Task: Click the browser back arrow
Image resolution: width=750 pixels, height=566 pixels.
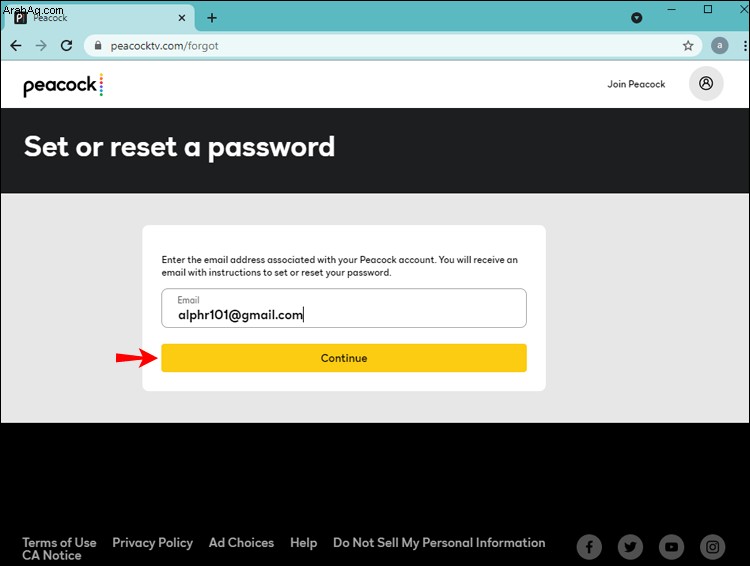Action: (16, 46)
